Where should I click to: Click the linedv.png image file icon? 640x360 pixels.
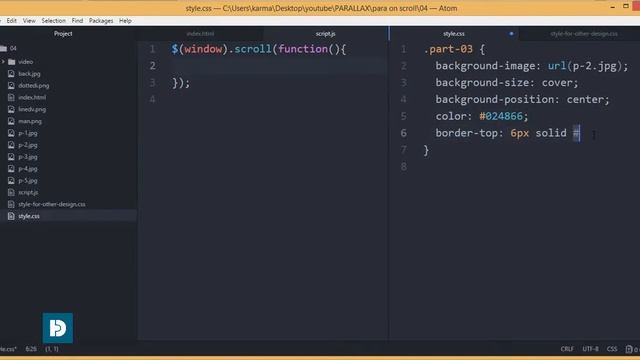pyautogui.click(x=11, y=109)
